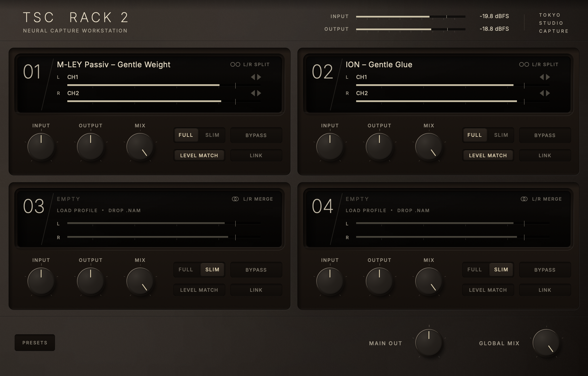Screen dimensions: 588x376
Task: Enable LINK on slot 04
Action: coord(545,290)
